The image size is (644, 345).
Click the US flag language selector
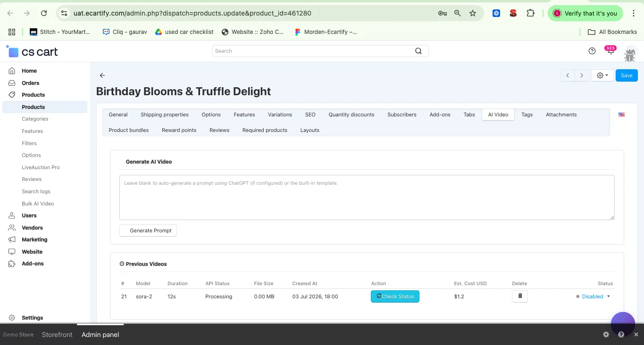622,115
